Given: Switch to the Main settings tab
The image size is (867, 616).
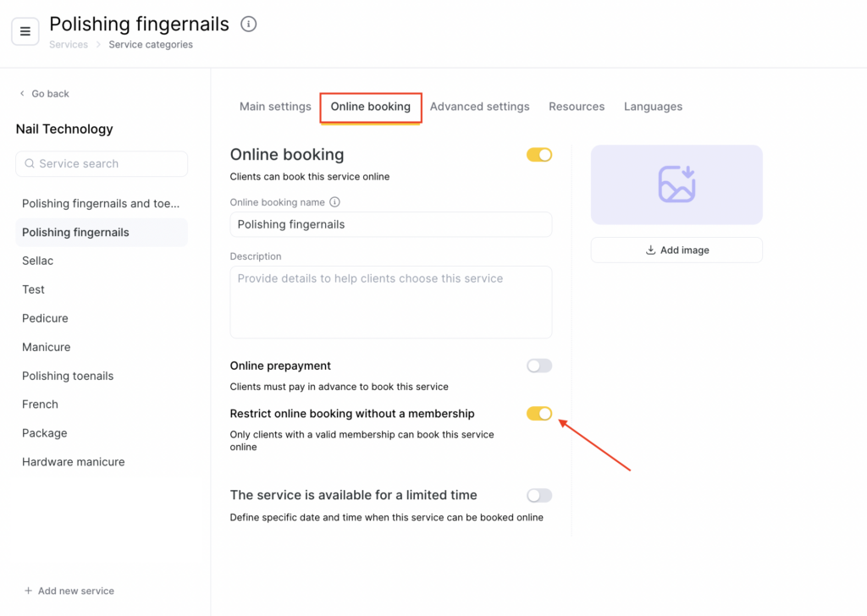Looking at the screenshot, I should [x=275, y=107].
